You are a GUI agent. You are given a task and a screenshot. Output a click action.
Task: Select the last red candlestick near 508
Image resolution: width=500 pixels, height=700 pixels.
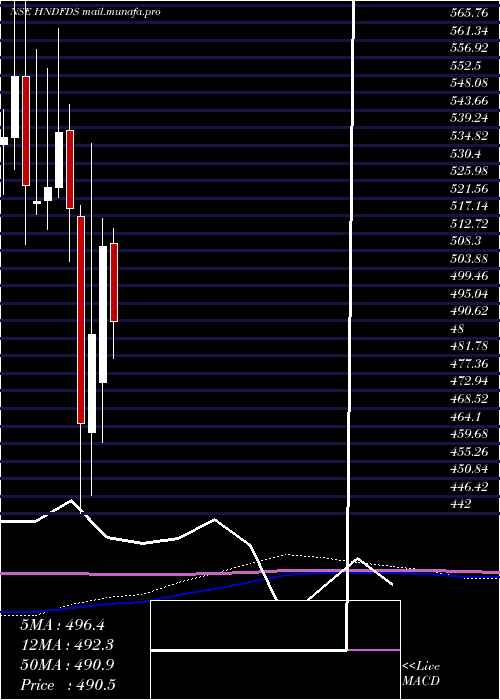(x=114, y=282)
